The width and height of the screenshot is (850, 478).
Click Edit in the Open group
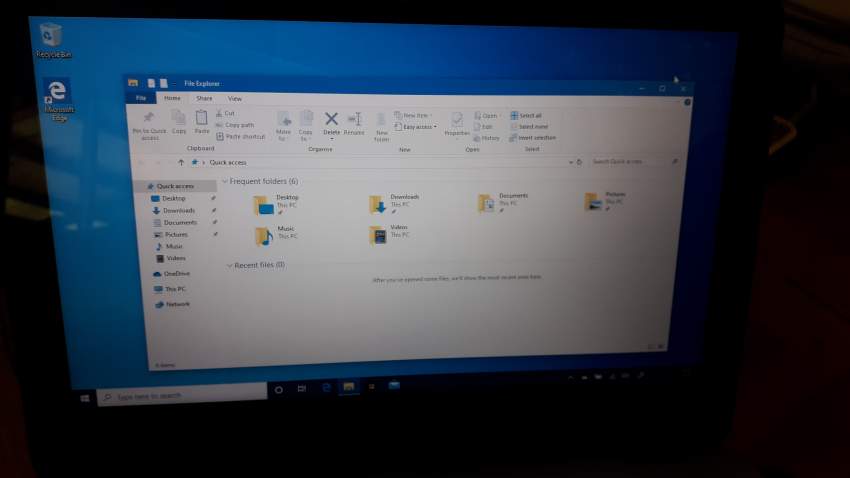[x=483, y=127]
